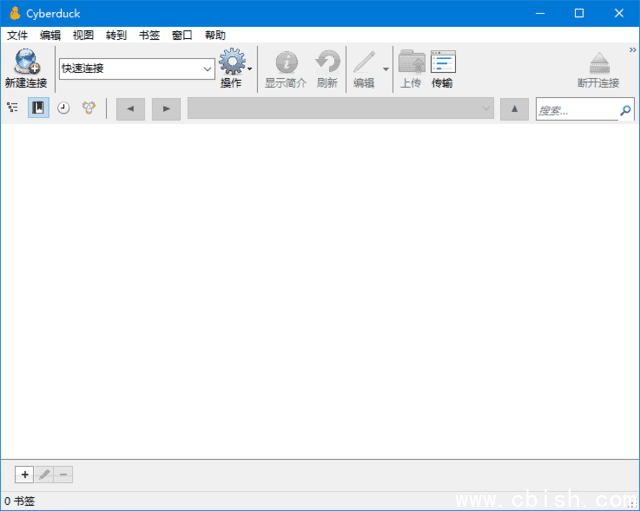Viewport: 640px width, 511px height.
Task: Open the 文件 (File) menu
Action: point(17,35)
